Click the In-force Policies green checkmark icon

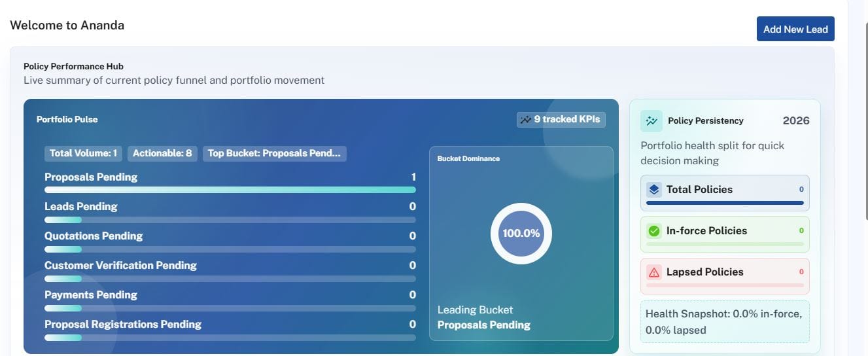pyautogui.click(x=654, y=231)
